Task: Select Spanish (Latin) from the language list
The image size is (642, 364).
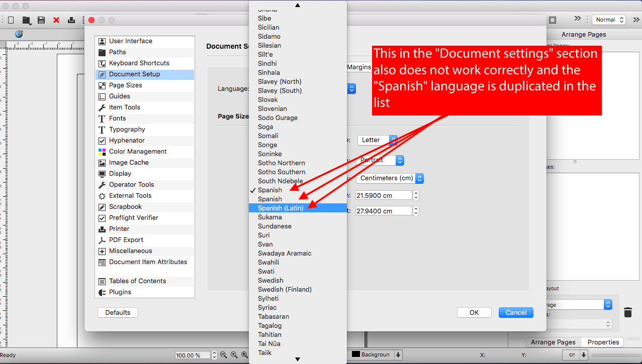Action: click(x=281, y=208)
